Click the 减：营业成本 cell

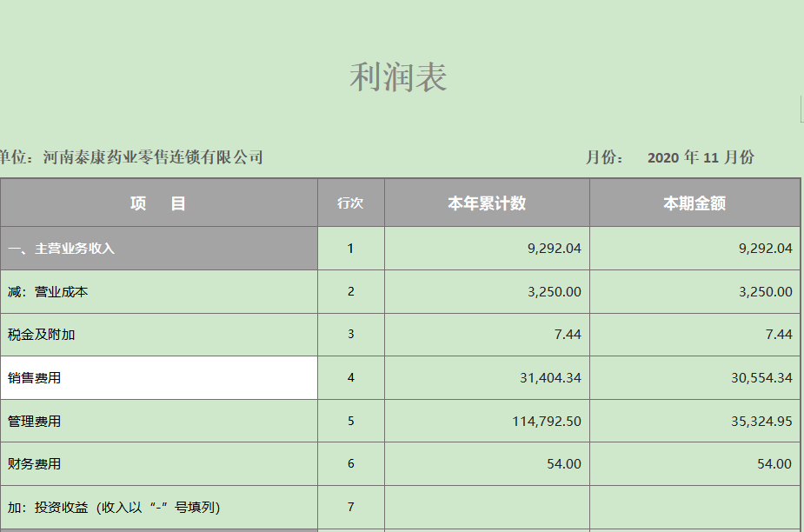159,292
